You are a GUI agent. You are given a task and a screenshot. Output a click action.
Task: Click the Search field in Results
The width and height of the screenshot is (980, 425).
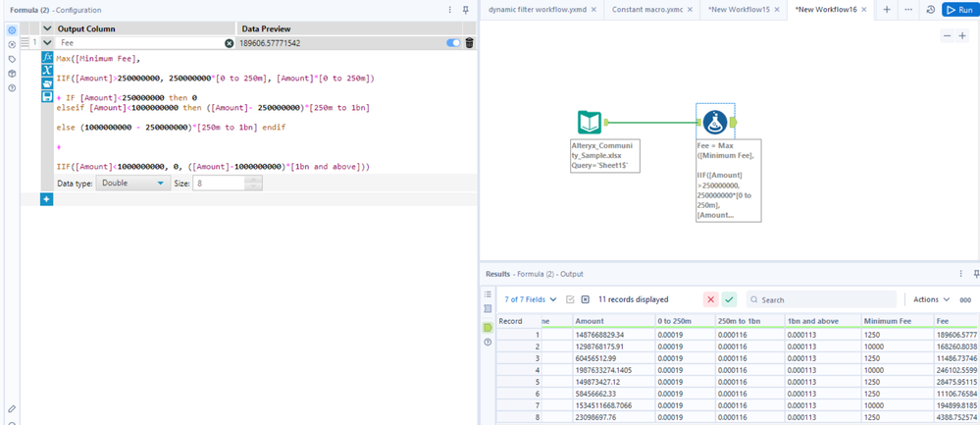[824, 299]
